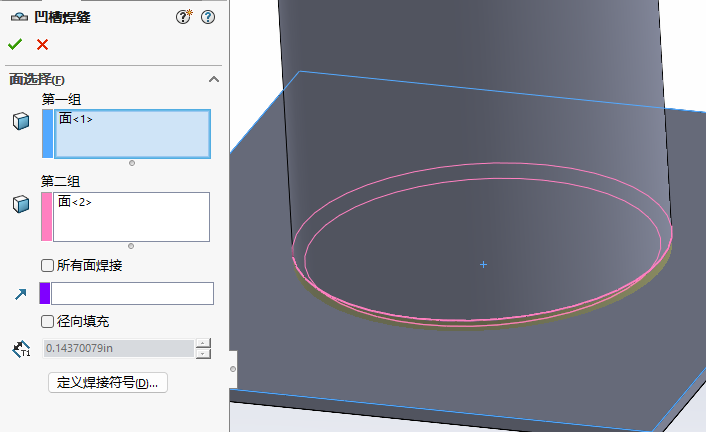
Task: Click the 凹槽焊缝 weld feature icon
Action: 18,17
